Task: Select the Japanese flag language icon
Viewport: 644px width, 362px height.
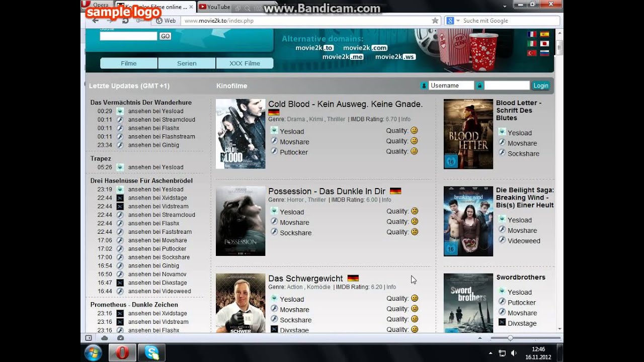Action: pyautogui.click(x=544, y=44)
